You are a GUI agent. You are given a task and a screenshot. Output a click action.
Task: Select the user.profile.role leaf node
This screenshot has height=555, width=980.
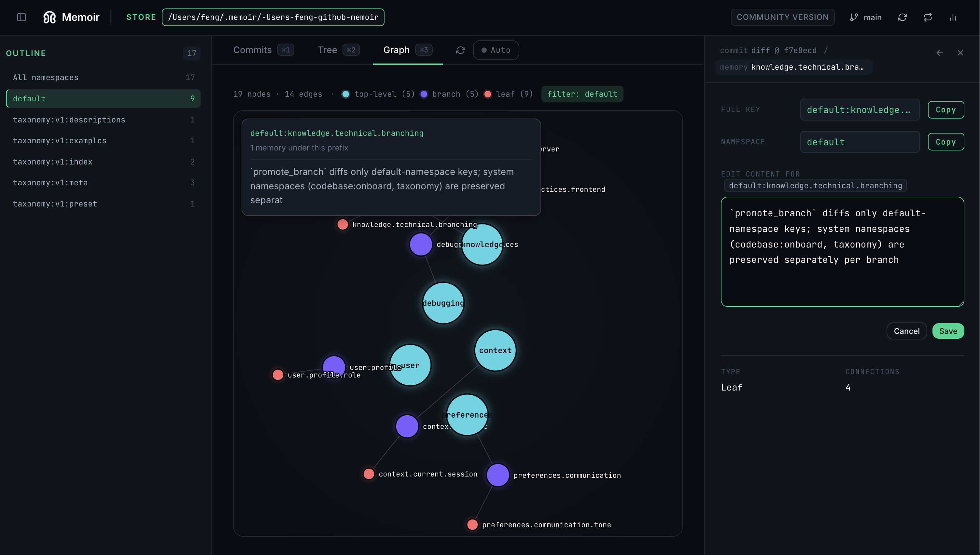tap(278, 375)
